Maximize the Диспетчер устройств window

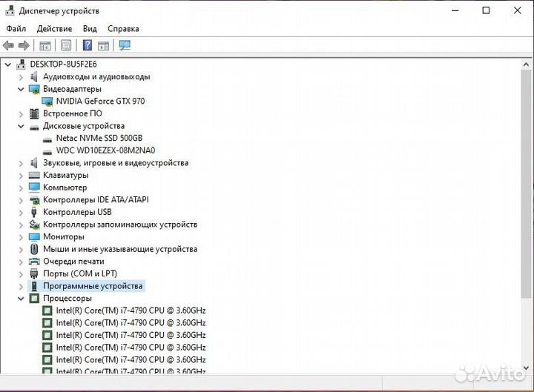(x=486, y=10)
